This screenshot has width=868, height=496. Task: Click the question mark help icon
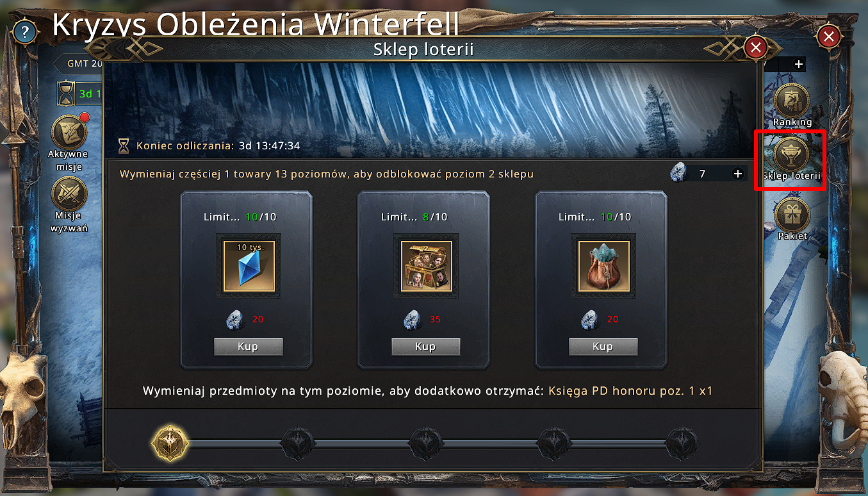(24, 31)
